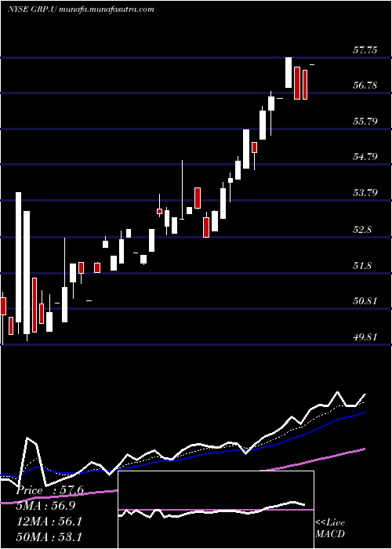The height and width of the screenshot is (549, 392).
Task: Click the 56.78 price axis label
Action: point(365,85)
